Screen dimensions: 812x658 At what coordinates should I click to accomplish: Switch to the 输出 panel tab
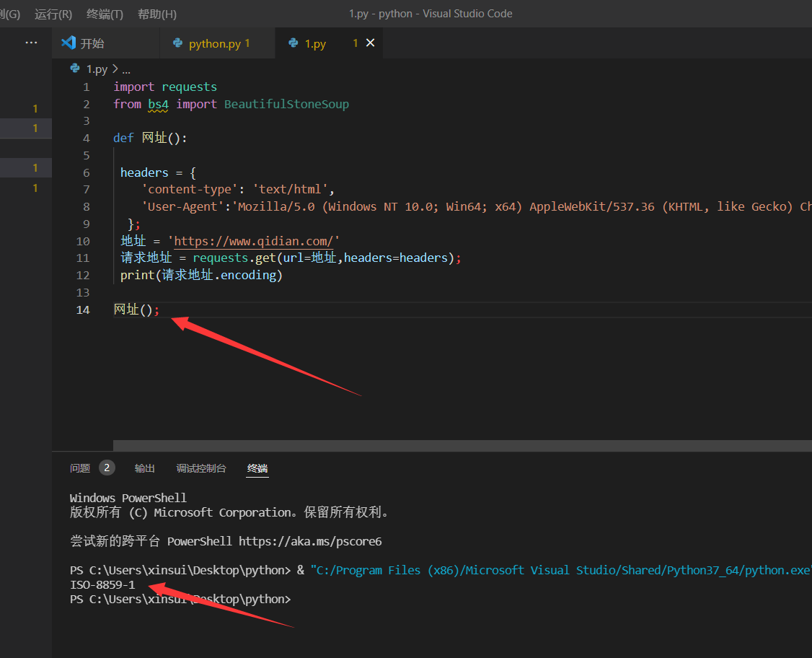coord(145,468)
